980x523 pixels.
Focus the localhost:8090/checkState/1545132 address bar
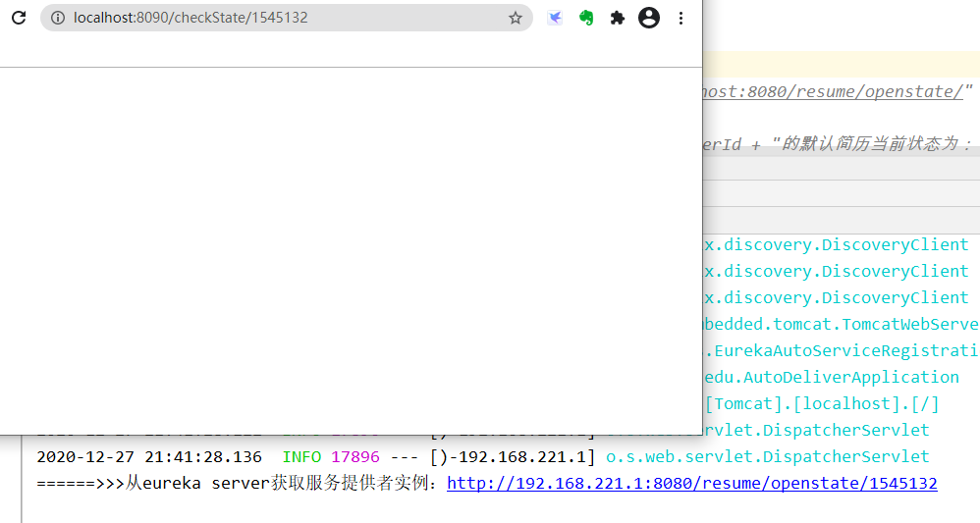[287, 18]
